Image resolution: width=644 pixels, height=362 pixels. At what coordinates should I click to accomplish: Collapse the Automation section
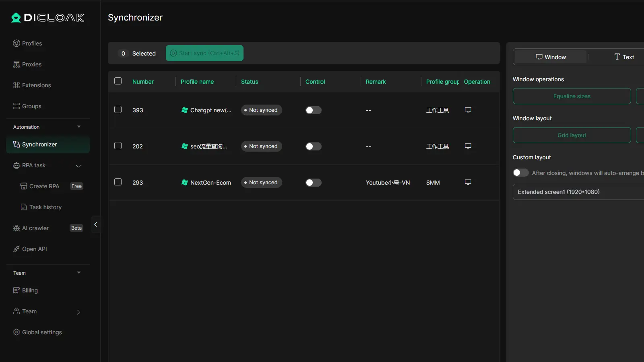(79, 127)
